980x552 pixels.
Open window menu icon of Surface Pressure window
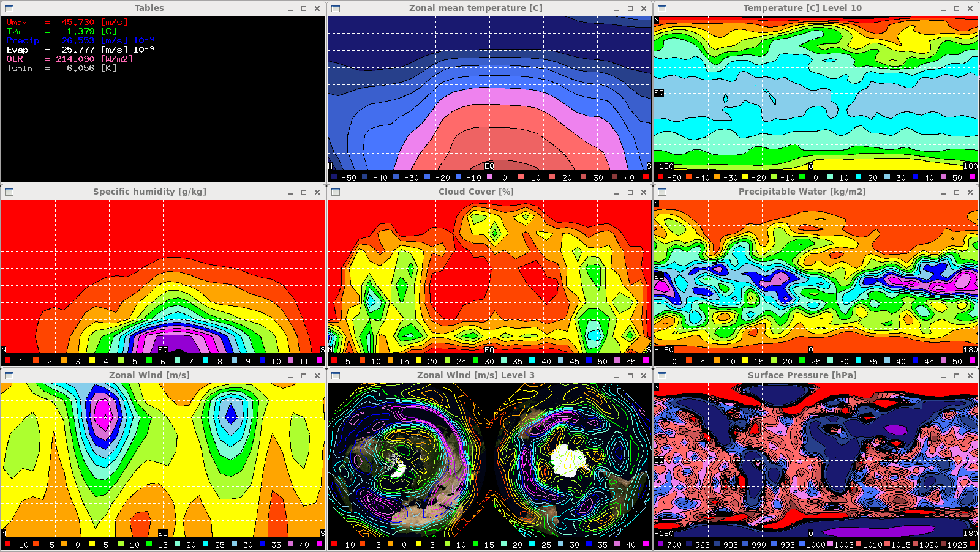(662, 376)
